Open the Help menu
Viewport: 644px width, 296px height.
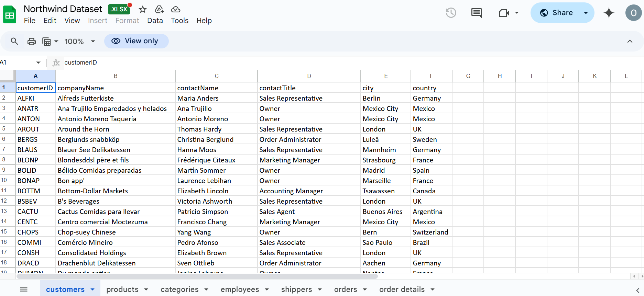[204, 21]
